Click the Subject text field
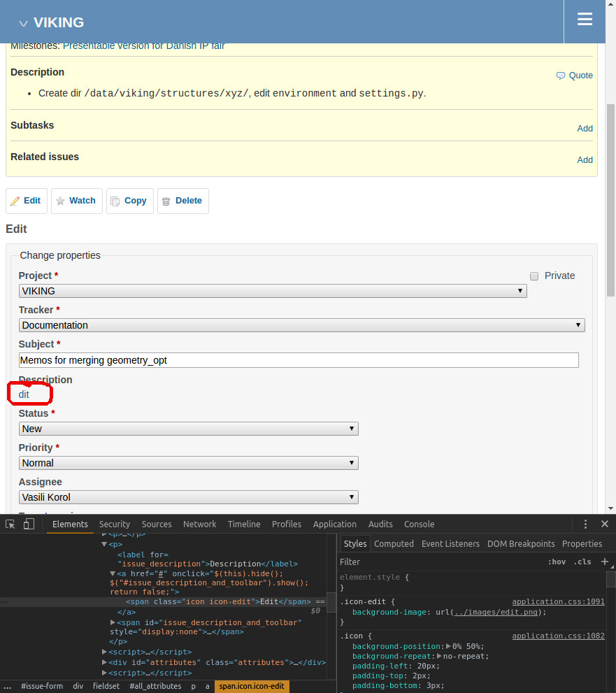 coord(299,360)
